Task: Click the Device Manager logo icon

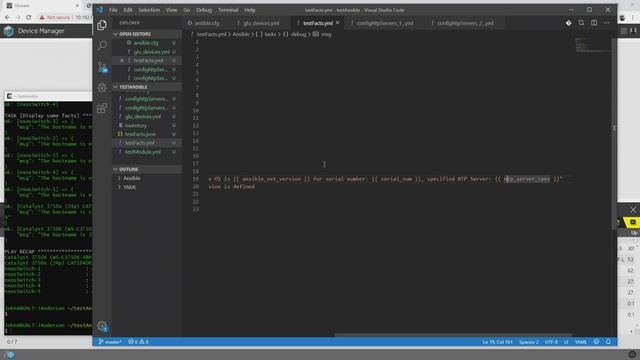Action: click(x=9, y=31)
